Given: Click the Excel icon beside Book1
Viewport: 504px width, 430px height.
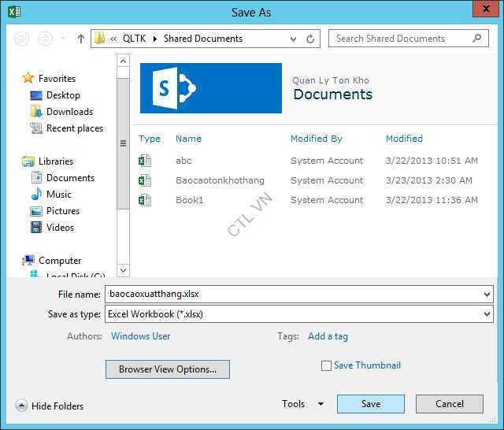Looking at the screenshot, I should click(x=144, y=200).
